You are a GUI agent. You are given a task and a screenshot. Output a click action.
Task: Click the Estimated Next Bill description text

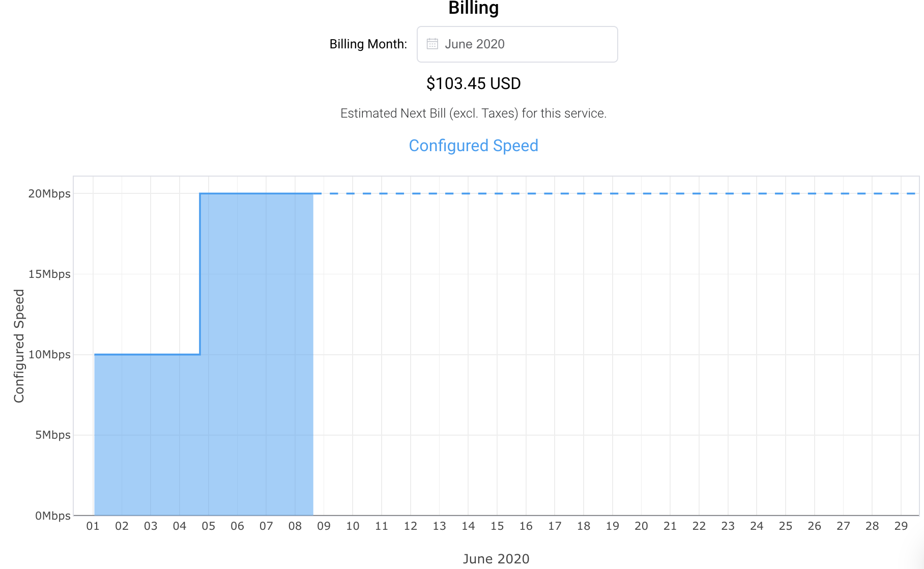point(473,113)
